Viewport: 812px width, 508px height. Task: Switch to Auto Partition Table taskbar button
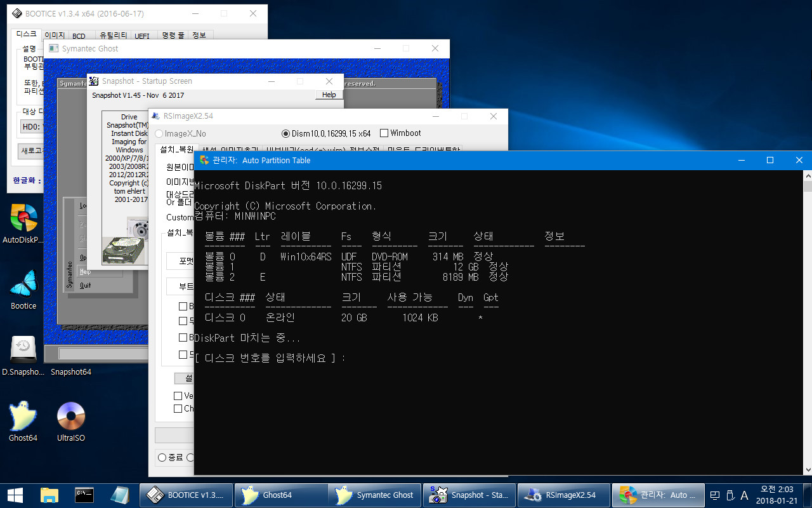click(x=658, y=495)
